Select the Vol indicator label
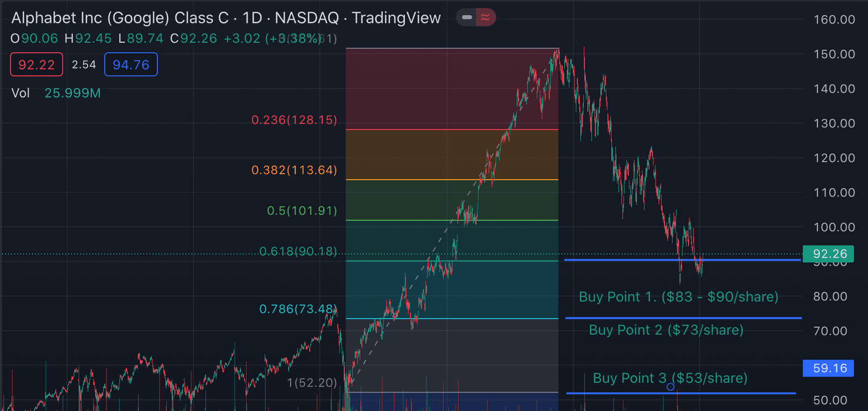This screenshot has height=411, width=868. click(21, 93)
